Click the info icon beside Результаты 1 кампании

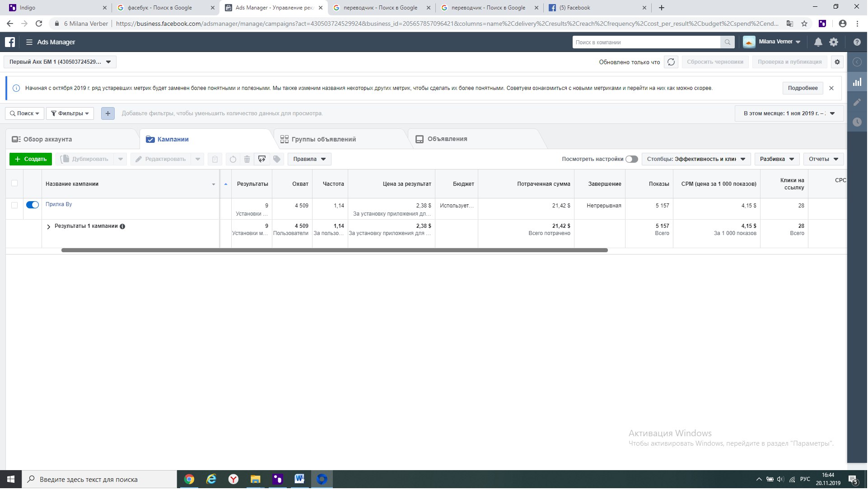tap(122, 227)
